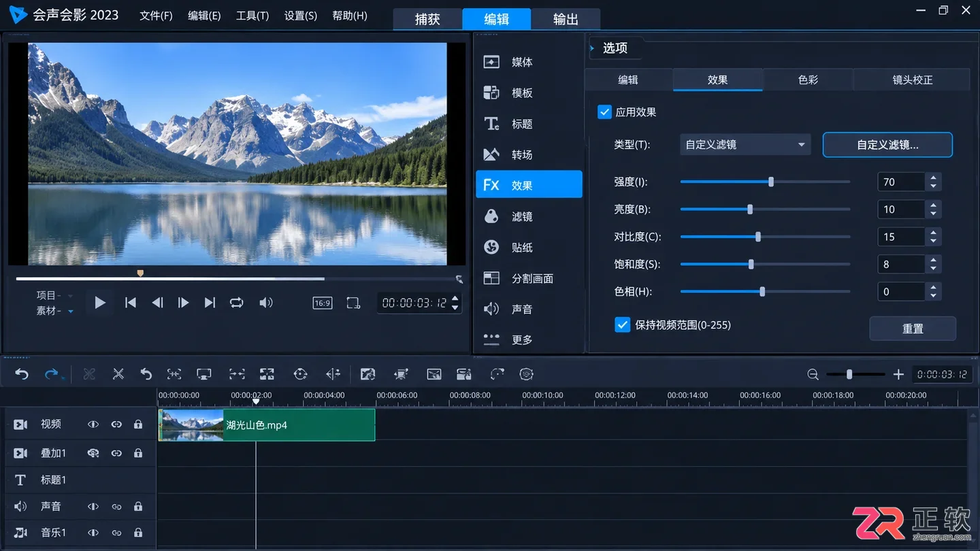The width and height of the screenshot is (980, 551).
Task: Zoom out the timeline with magnifier icon
Action: (813, 374)
